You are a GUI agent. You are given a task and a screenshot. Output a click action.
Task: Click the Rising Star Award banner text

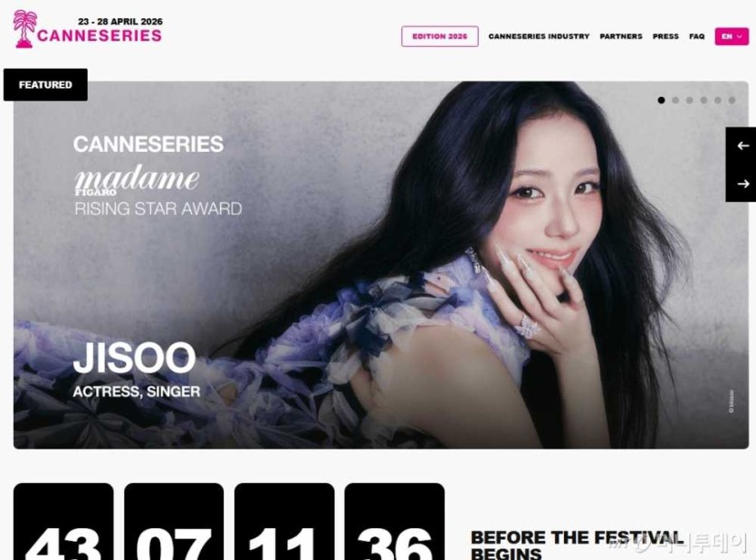pos(158,209)
